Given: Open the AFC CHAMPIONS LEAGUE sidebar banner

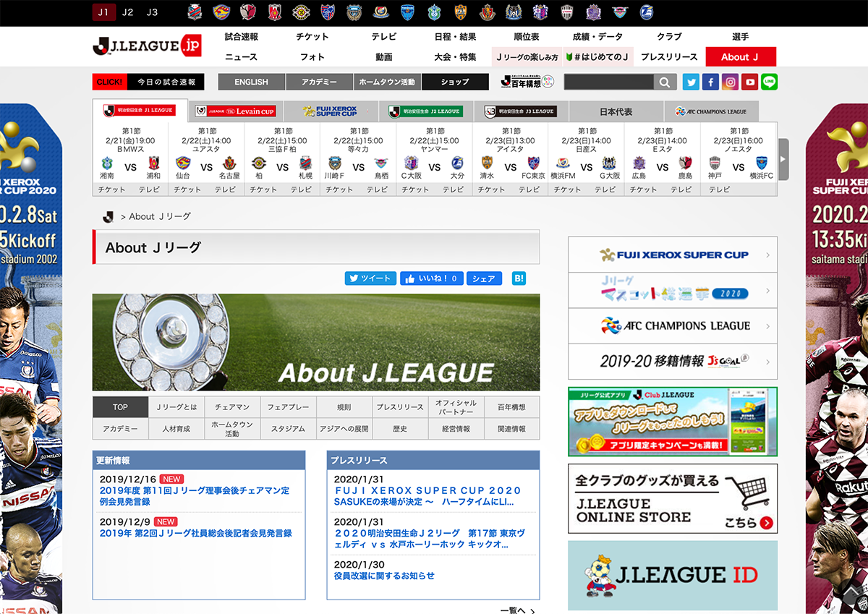Looking at the screenshot, I should point(673,326).
